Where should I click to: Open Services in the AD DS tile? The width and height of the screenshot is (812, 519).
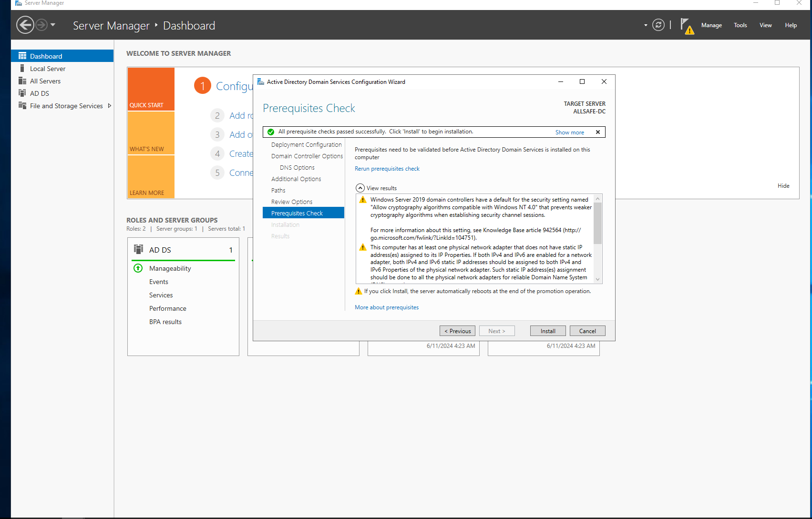161,295
